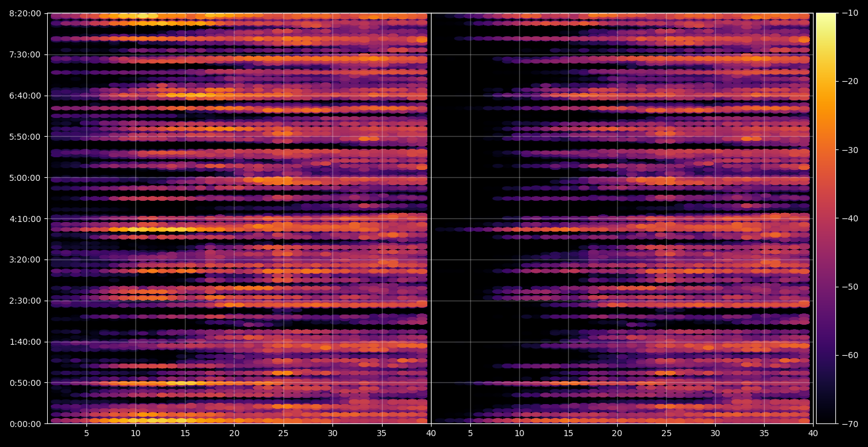Click x-axis tick 35 under left spectrogram

pyautogui.click(x=381, y=434)
